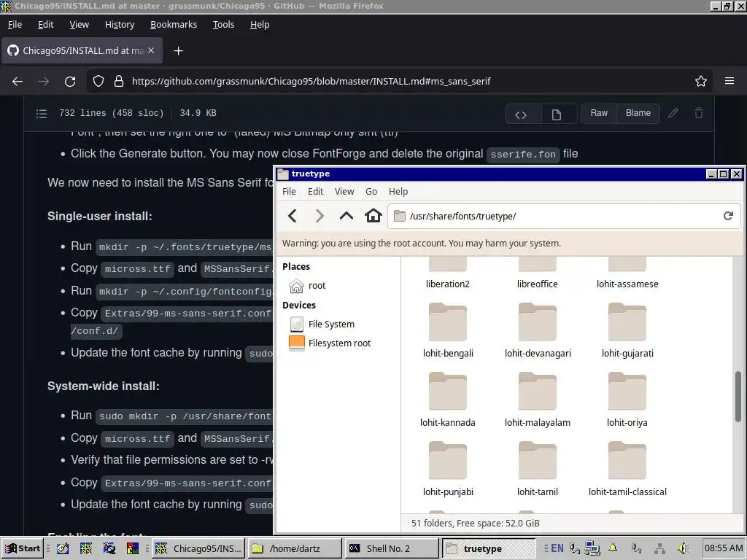Open home folder in file manager
Viewport: 747px width, 560px height.
pyautogui.click(x=373, y=216)
